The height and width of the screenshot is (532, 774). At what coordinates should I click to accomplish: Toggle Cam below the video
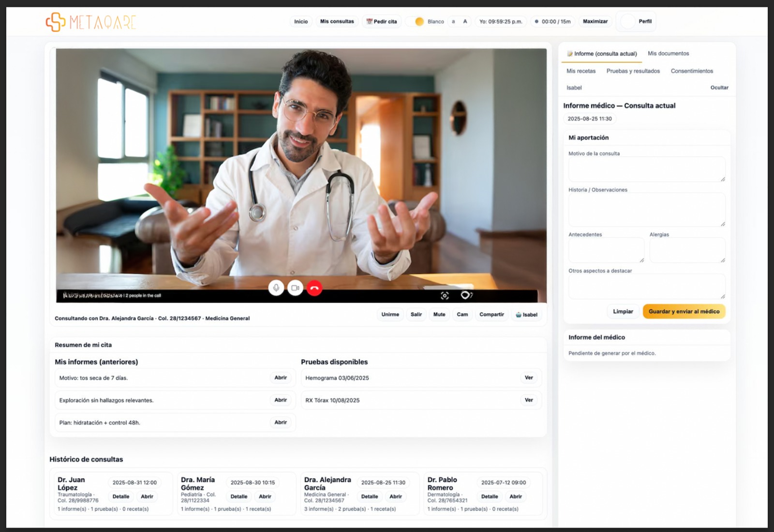(x=462, y=315)
